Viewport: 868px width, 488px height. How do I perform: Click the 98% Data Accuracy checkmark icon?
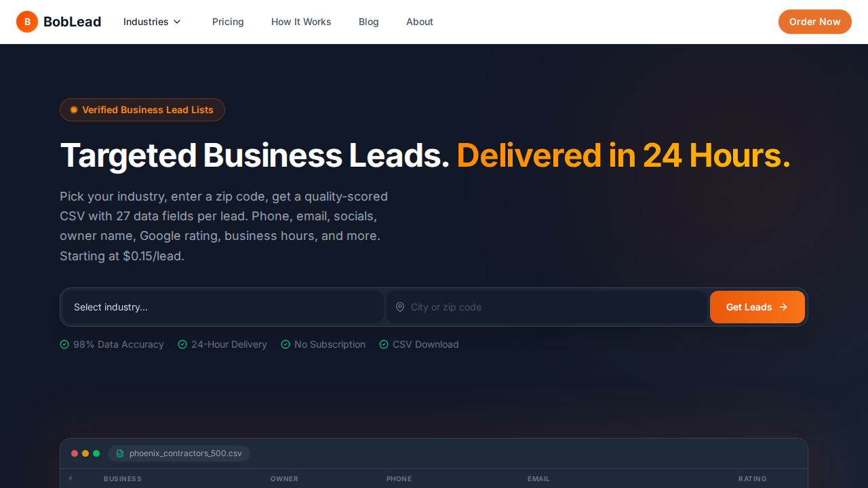64,344
